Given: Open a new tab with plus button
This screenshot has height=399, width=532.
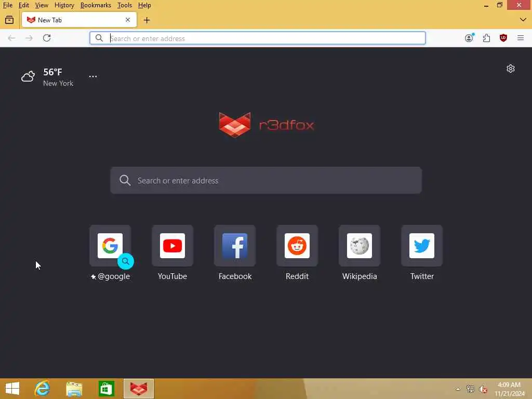Looking at the screenshot, I should [147, 20].
